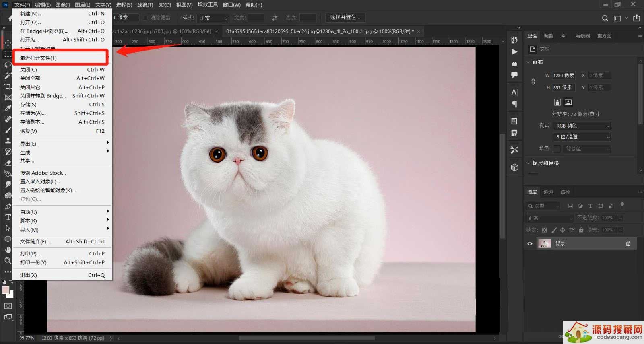Select the Ellipse shape tool

8,239
